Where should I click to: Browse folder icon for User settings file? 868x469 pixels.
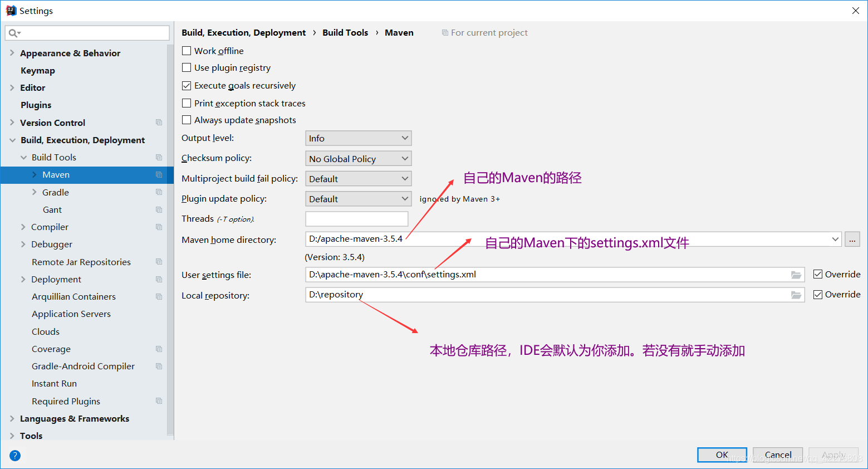[796, 275]
